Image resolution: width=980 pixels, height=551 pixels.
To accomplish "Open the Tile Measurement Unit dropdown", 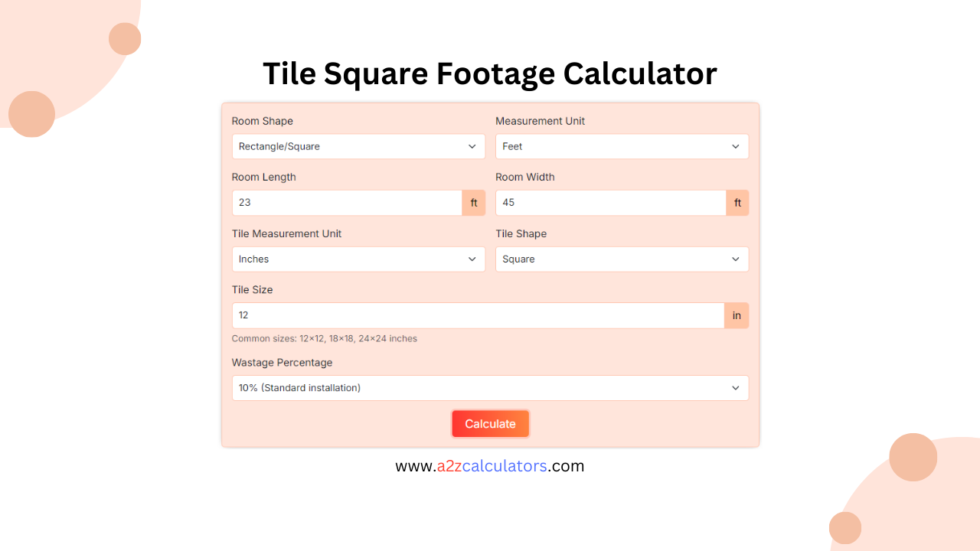I will tap(358, 259).
